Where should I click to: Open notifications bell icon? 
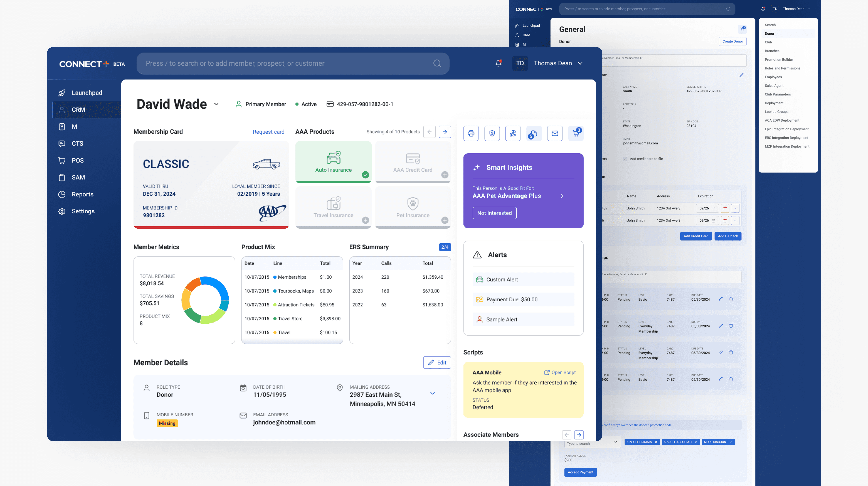pos(498,63)
